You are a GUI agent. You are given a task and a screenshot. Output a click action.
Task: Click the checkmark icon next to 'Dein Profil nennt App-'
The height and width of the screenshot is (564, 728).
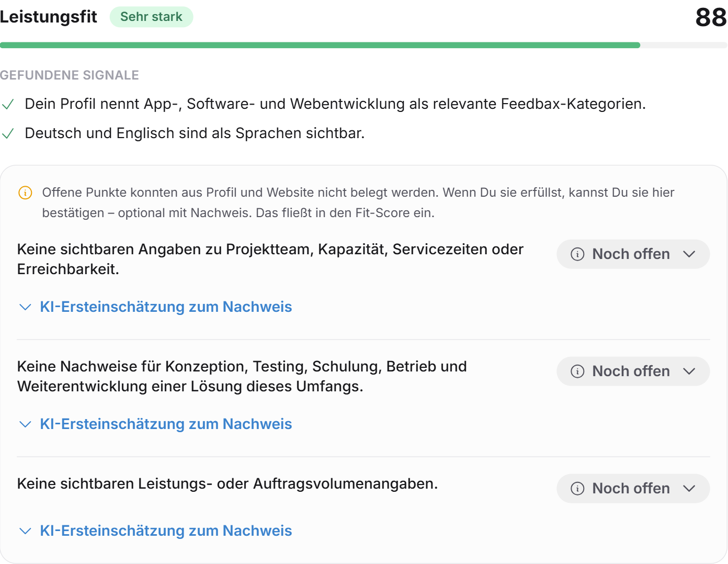coord(8,104)
